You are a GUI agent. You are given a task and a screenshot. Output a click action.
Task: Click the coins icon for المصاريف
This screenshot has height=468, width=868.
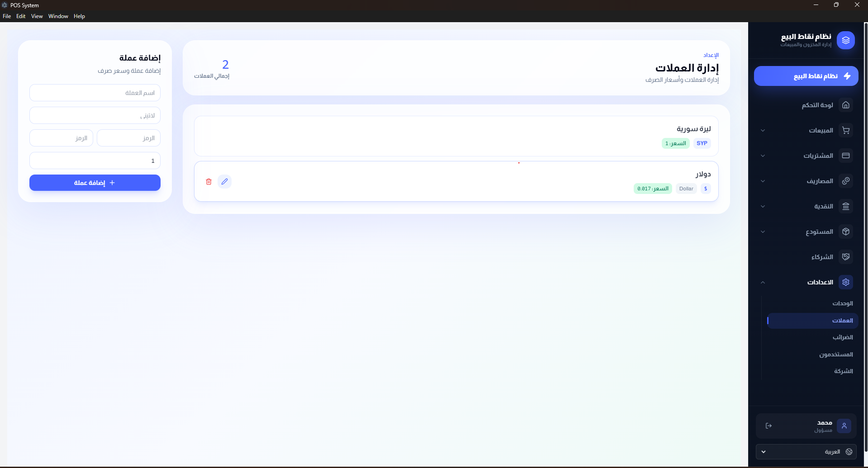point(846,181)
